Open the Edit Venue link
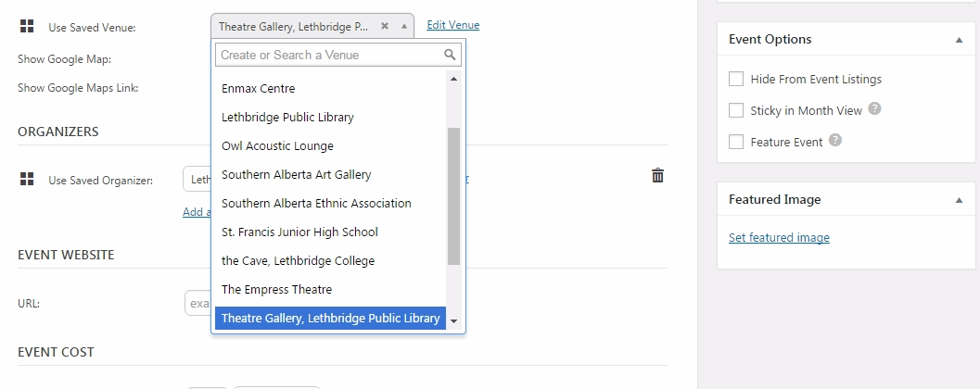The height and width of the screenshot is (389, 980). pos(452,25)
